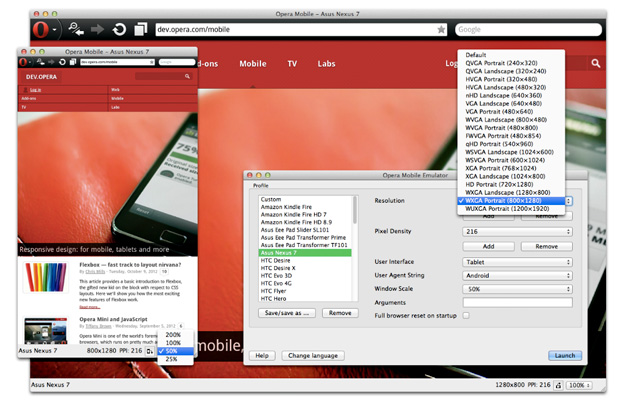The width and height of the screenshot is (620, 406).
Task: Click Add under Pixel Density
Action: coord(488,246)
